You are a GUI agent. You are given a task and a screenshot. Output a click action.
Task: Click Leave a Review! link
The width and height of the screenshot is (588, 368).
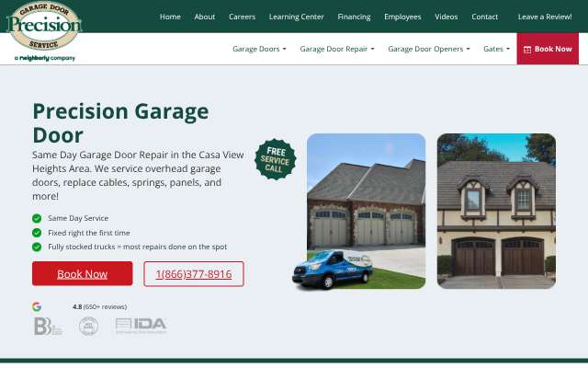coord(545,17)
